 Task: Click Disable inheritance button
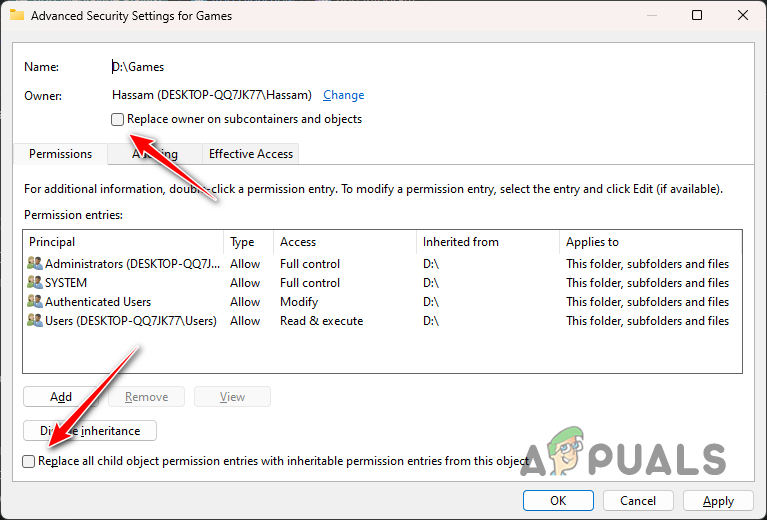pyautogui.click(x=90, y=431)
